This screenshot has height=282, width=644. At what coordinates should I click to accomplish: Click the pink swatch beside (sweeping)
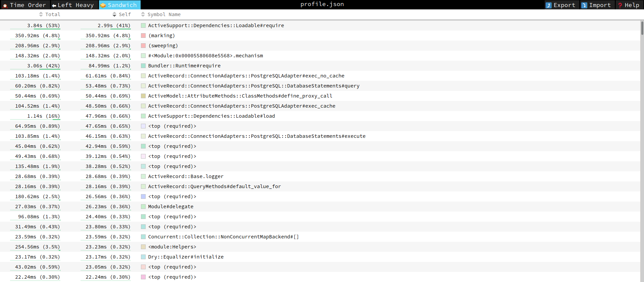143,46
